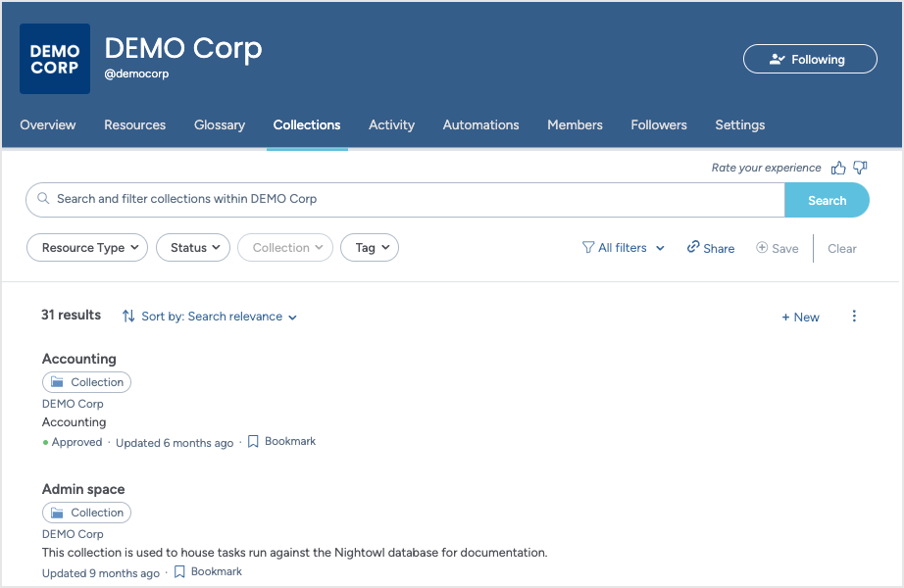The image size is (904, 588).
Task: Click DEMO Corp owner link under Admin space
Action: 73,534
